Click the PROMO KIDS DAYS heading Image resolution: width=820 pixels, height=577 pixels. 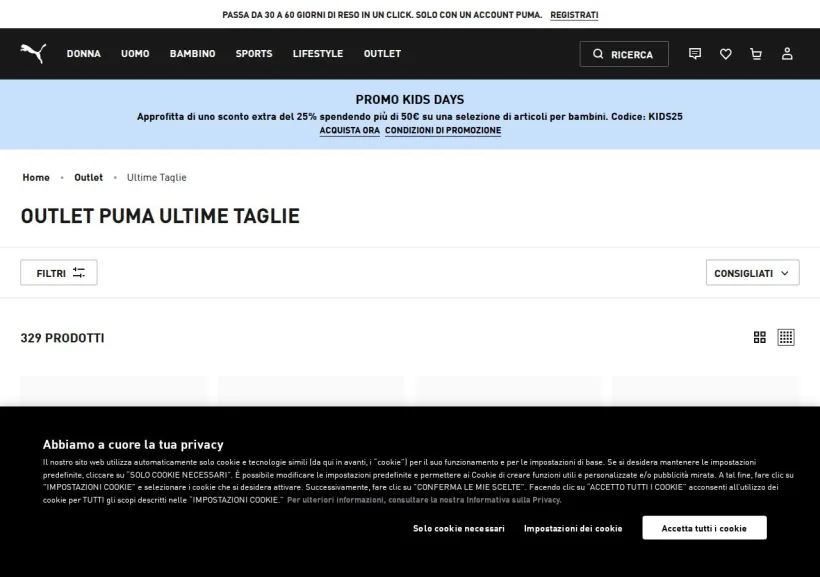tap(410, 99)
